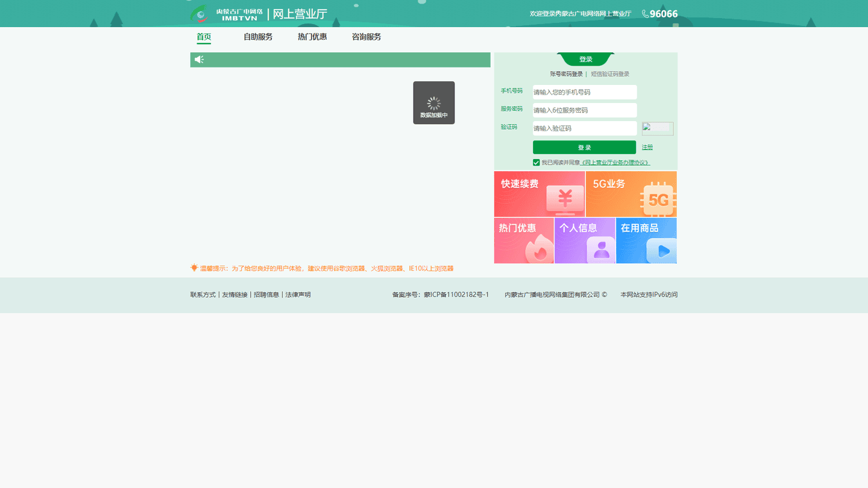Screen dimensions: 868x488
Task: Click the loading spinner icon
Action: [434, 104]
